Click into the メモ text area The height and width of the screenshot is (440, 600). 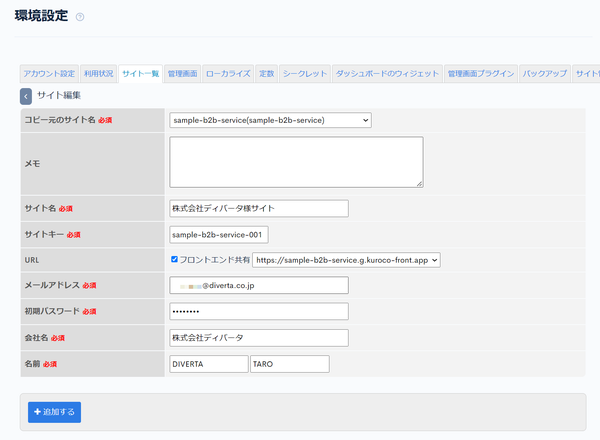pyautogui.click(x=296, y=162)
